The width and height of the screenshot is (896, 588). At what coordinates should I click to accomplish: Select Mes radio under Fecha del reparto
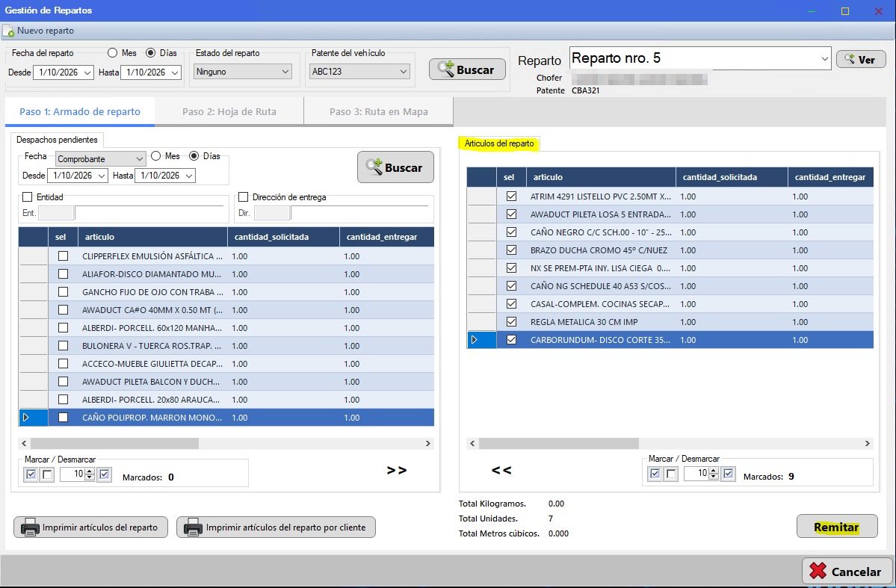113,53
